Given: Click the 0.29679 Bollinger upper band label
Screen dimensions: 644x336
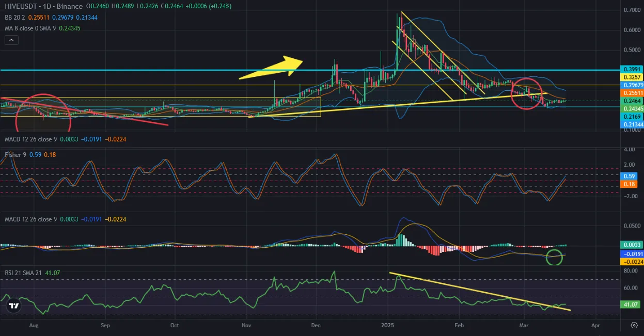Looking at the screenshot, I should pos(631,85).
